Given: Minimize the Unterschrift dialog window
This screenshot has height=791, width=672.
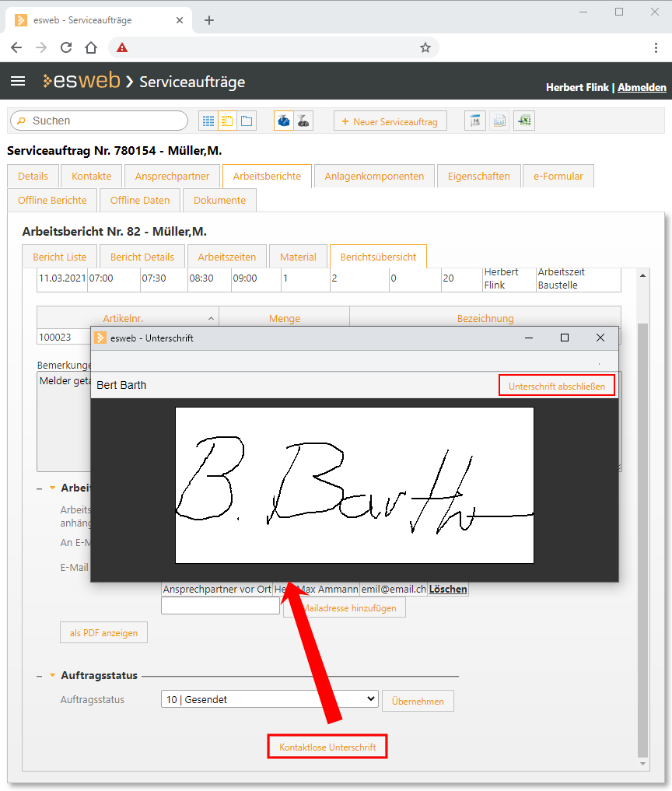Looking at the screenshot, I should click(529, 338).
